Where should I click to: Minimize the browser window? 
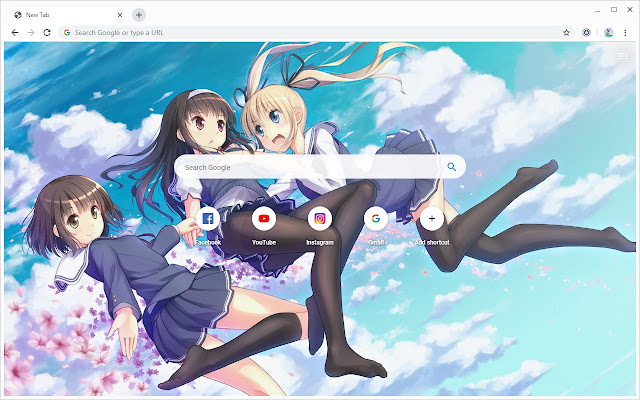pos(598,10)
